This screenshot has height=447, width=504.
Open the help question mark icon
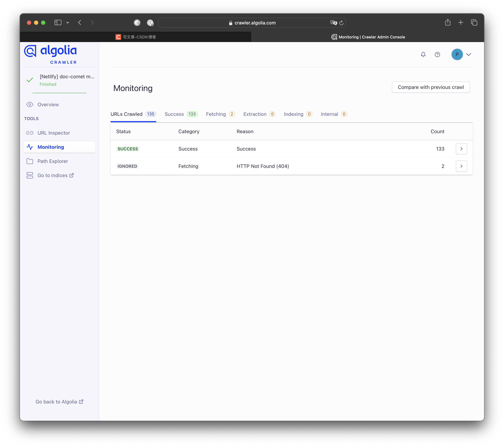tap(437, 55)
